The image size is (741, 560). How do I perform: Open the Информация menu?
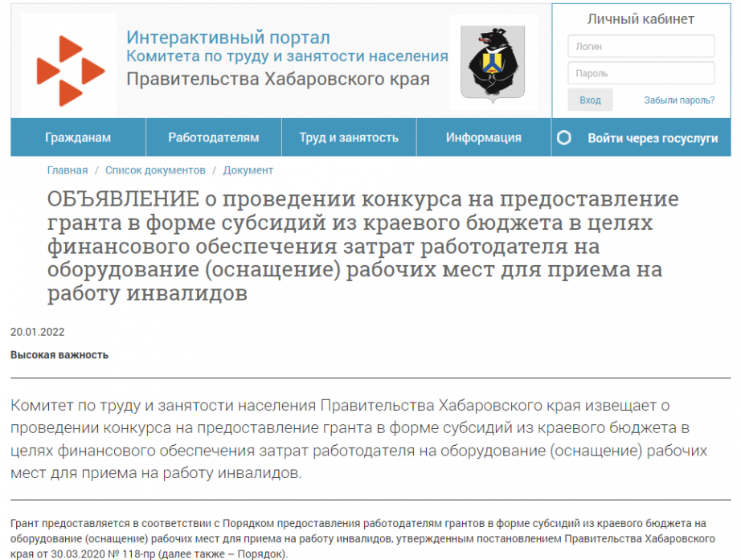coord(484,137)
